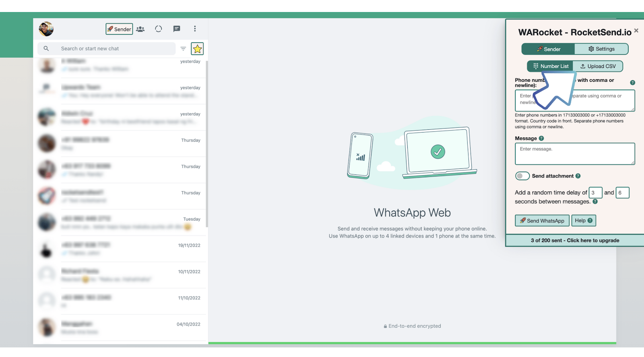Edit the maximum delay field showing 6
The width and height of the screenshot is (644, 357).
[x=622, y=193]
